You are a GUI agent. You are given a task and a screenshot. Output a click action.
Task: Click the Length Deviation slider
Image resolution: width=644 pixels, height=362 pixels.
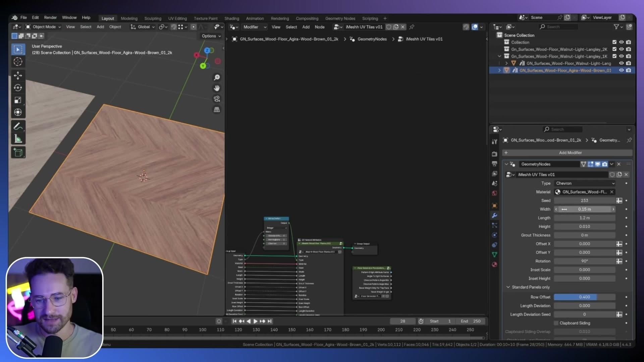585,306
